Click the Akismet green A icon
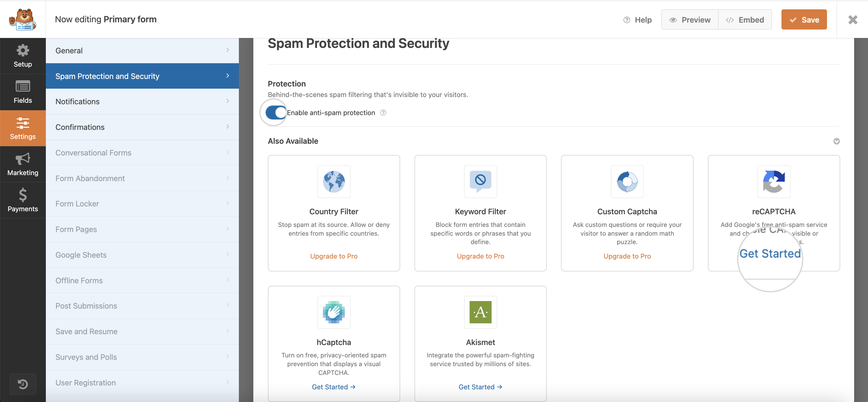The image size is (868, 402). tap(480, 312)
